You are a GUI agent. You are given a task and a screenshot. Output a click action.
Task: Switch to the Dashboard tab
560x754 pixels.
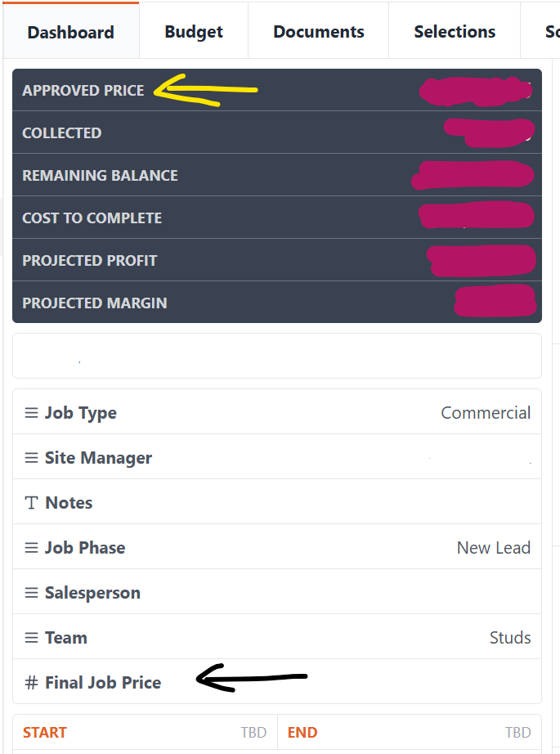pyautogui.click(x=70, y=33)
